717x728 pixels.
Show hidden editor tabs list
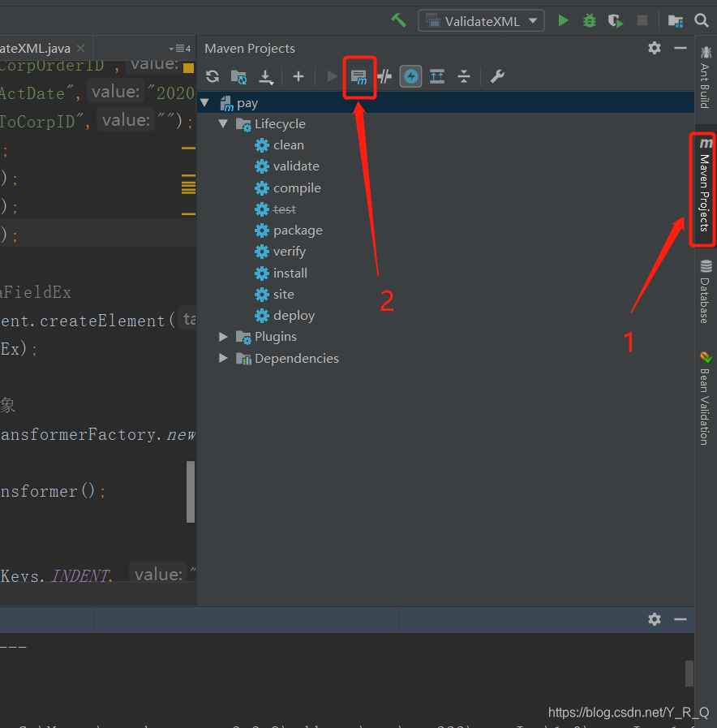click(180, 48)
